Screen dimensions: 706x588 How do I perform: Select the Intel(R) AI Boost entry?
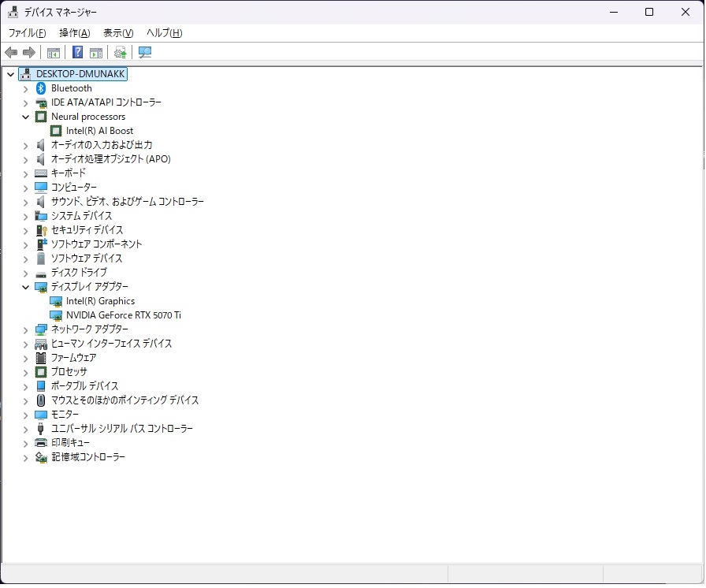(99, 131)
